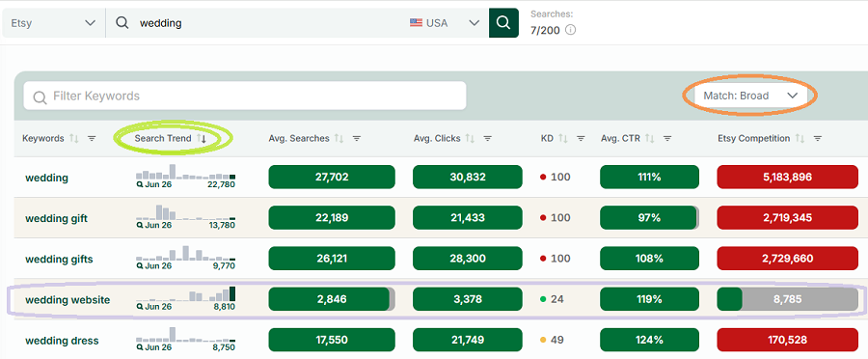Open the Avg. CTR filter icon

pyautogui.click(x=667, y=139)
